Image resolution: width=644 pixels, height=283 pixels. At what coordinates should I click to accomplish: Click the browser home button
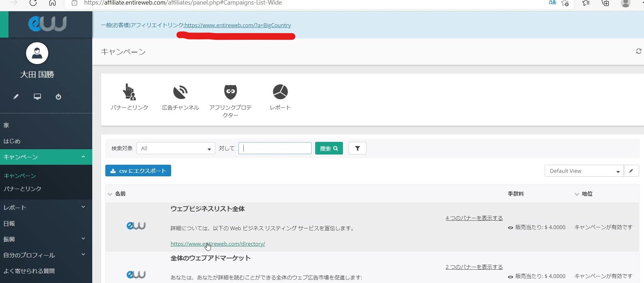coord(52,3)
